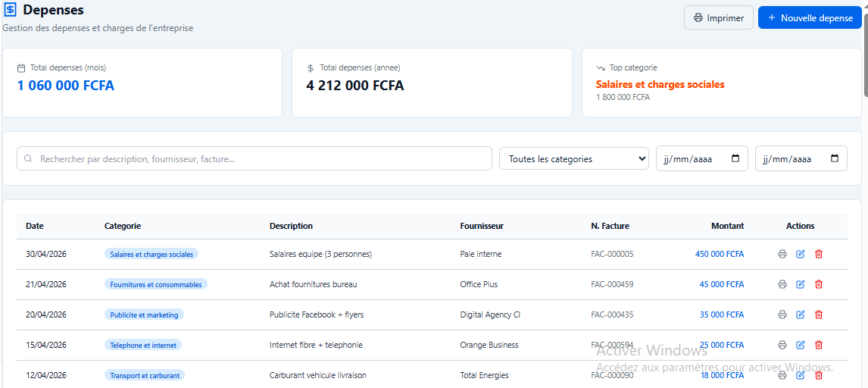This screenshot has width=868, height=388.
Task: Edit the Publicite Facebook + flyers expense
Action: click(800, 314)
